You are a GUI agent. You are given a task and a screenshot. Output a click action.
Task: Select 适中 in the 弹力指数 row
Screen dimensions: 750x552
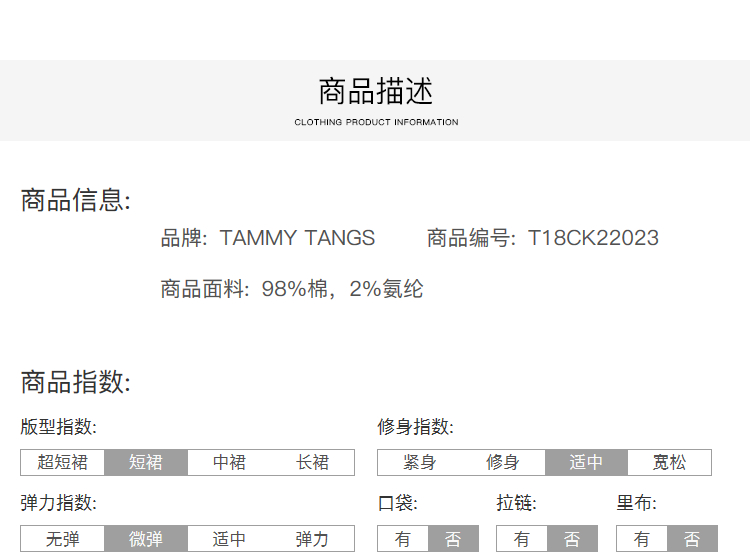click(229, 539)
